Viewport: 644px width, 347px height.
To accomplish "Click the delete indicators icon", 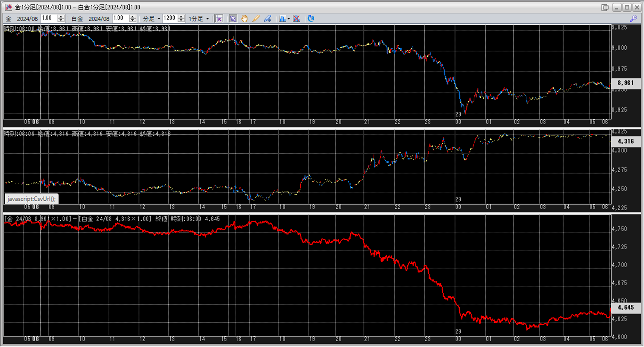I will click(x=297, y=19).
